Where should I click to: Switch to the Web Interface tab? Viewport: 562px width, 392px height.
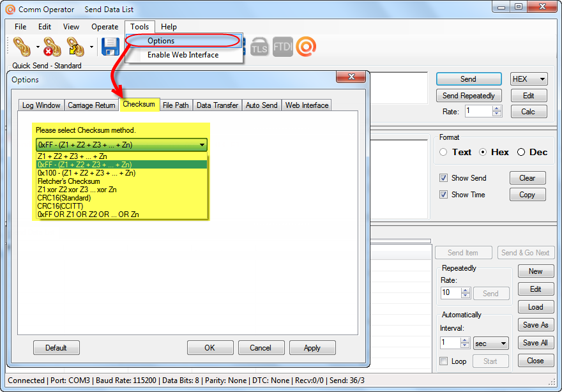pos(307,105)
